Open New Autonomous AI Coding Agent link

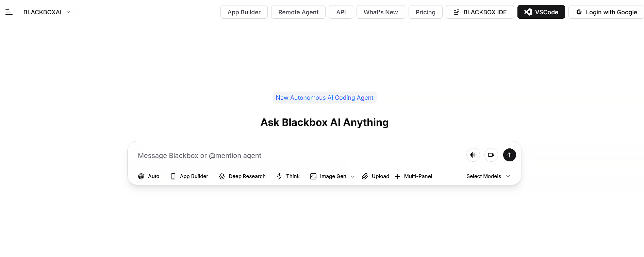pos(325,98)
